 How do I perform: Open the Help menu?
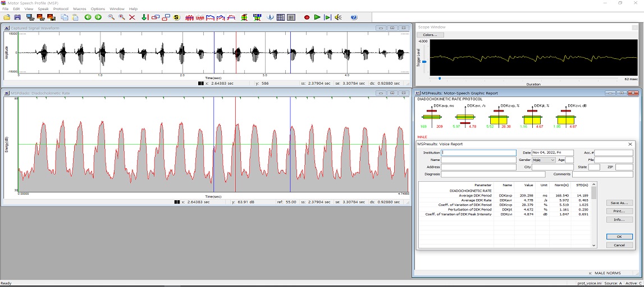133,8
